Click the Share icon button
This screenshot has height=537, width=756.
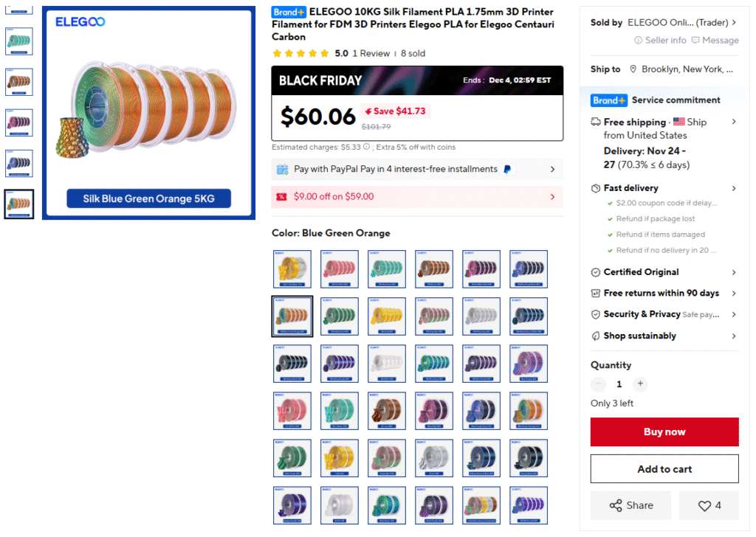pyautogui.click(x=616, y=506)
